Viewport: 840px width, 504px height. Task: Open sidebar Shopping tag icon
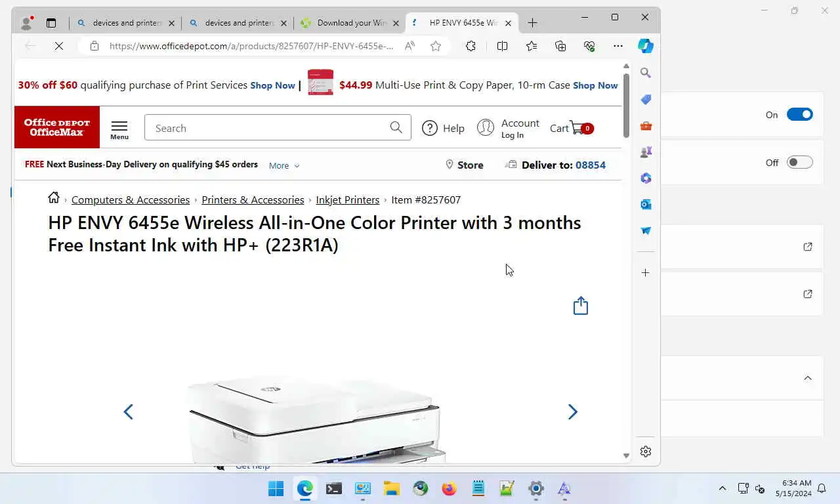(x=646, y=99)
